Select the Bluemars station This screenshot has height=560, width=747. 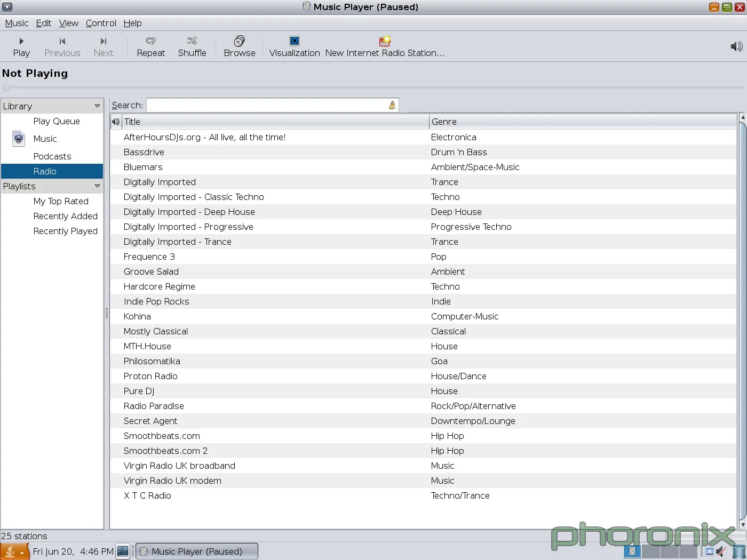pyautogui.click(x=423, y=167)
